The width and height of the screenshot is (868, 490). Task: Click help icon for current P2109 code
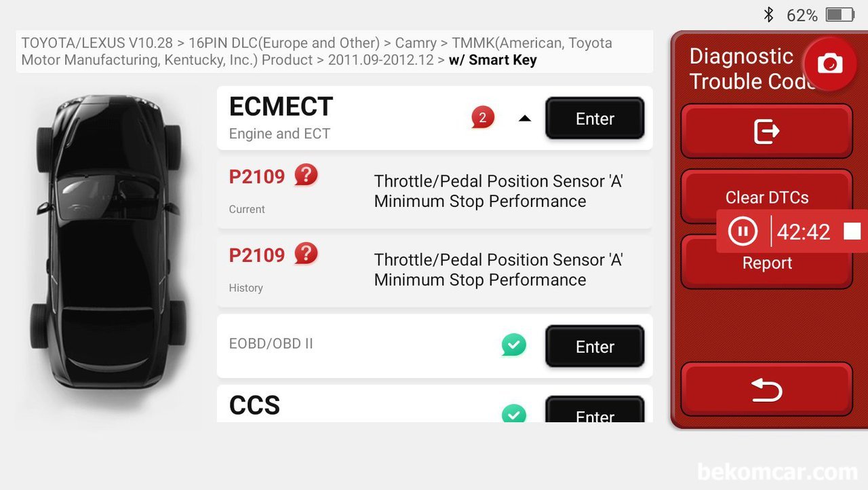pyautogui.click(x=306, y=176)
